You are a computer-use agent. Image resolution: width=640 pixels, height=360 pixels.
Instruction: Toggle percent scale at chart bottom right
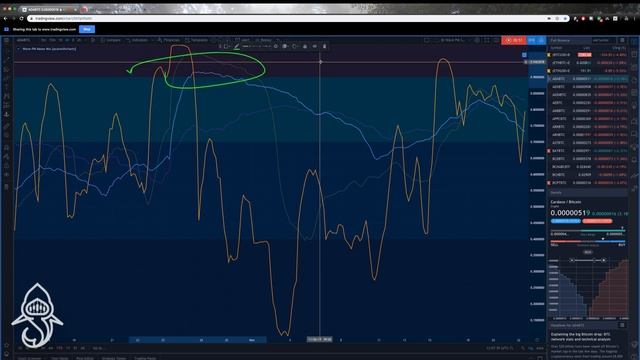pos(523,348)
